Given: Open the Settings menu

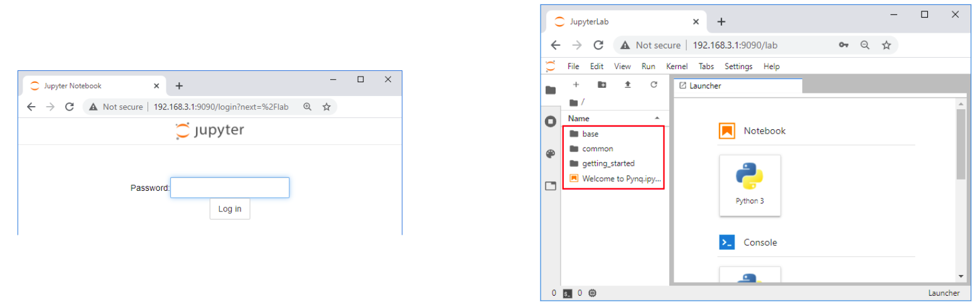Looking at the screenshot, I should (738, 66).
